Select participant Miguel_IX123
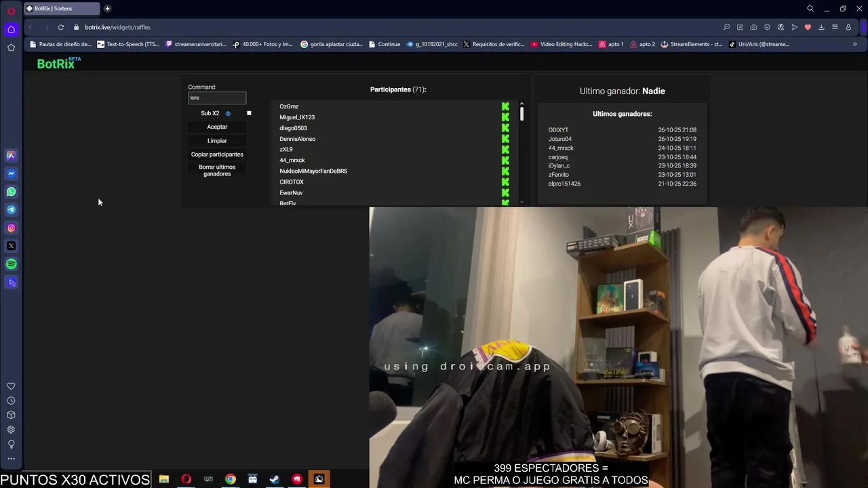Image resolution: width=868 pixels, height=488 pixels. (x=297, y=117)
